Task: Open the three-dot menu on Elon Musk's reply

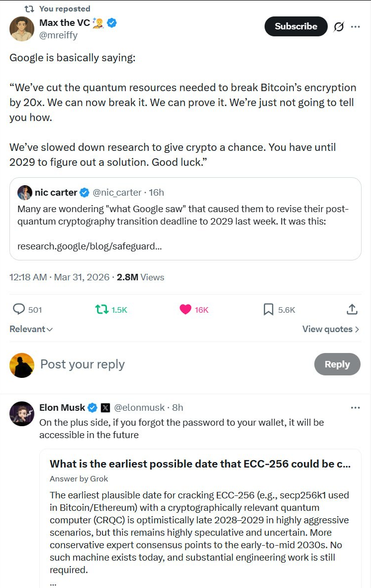Action: (355, 407)
